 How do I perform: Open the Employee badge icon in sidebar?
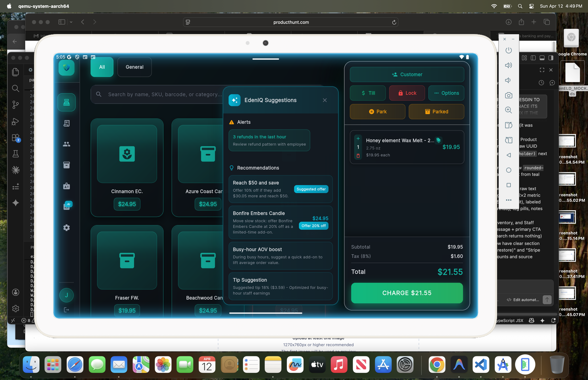tap(67, 186)
